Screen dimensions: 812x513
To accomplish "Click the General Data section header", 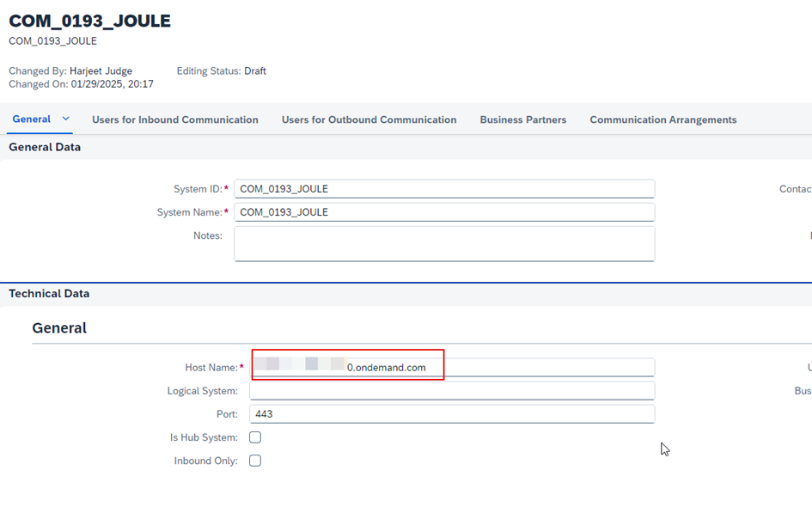I will click(x=45, y=147).
